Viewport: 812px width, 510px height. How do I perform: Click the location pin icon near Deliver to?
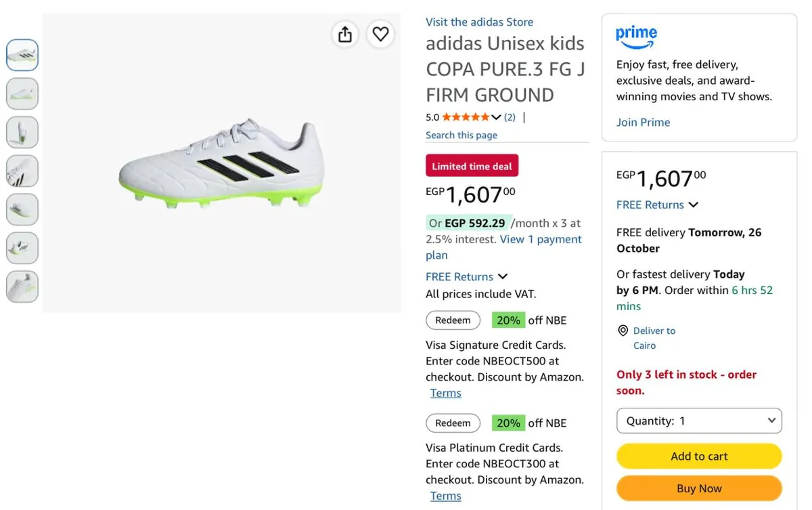pyautogui.click(x=623, y=331)
